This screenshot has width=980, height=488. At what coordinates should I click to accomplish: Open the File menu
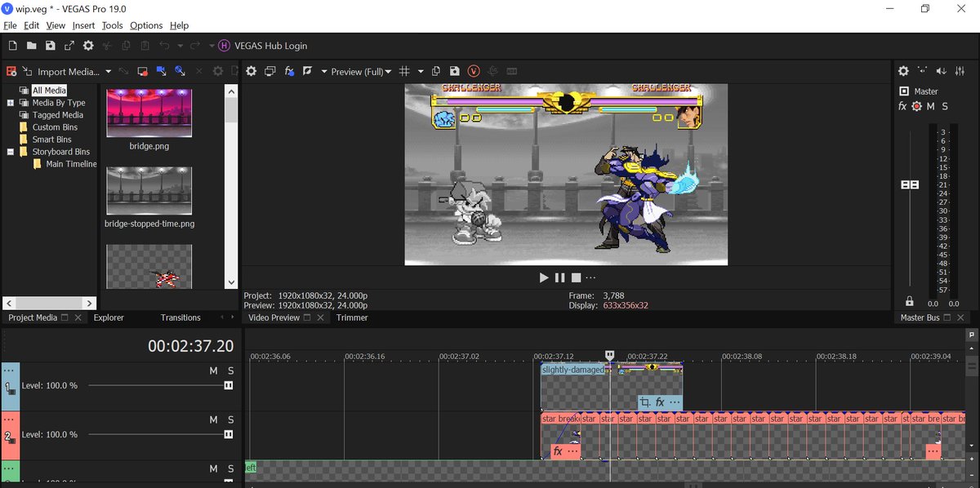10,25
